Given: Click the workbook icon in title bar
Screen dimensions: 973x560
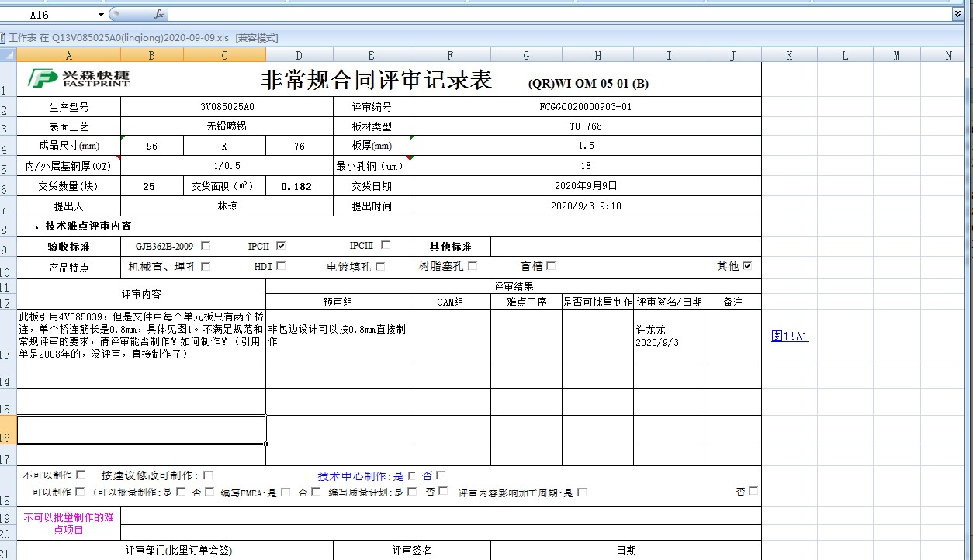Looking at the screenshot, I should coord(3,37).
